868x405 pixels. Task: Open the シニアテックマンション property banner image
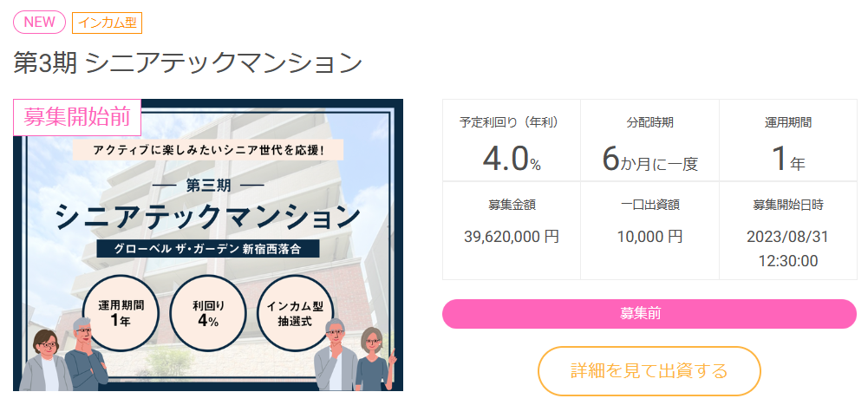click(x=208, y=245)
